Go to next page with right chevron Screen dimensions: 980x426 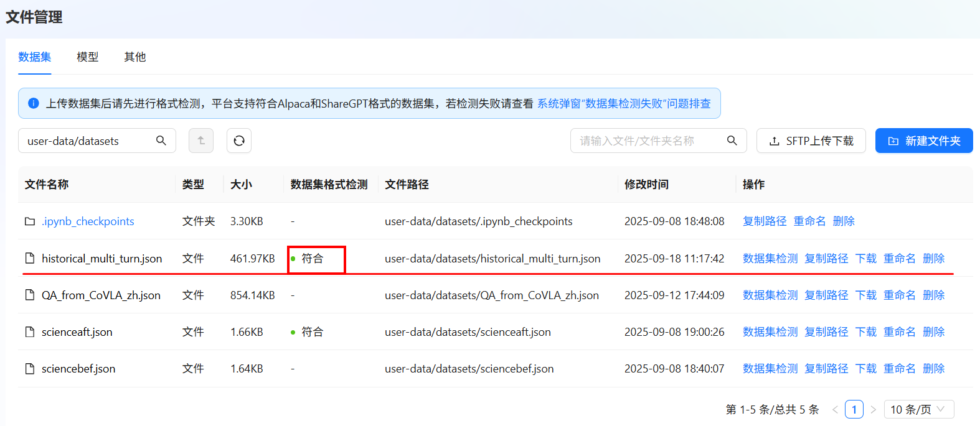(874, 409)
